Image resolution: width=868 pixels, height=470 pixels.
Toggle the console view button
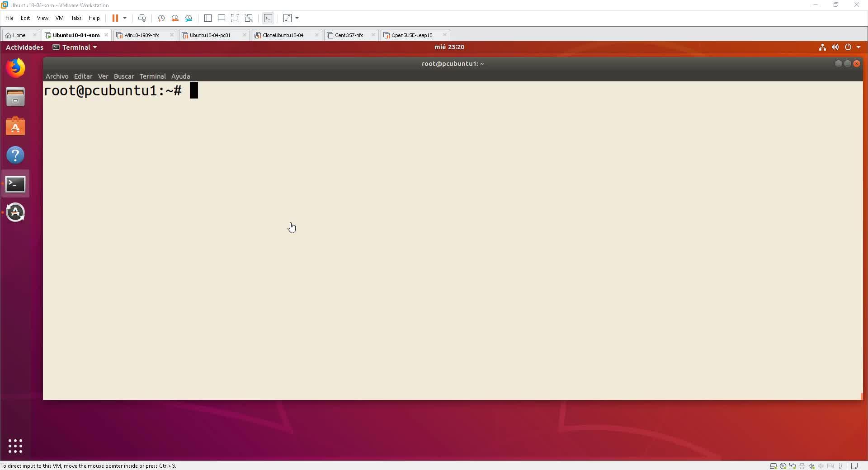point(268,18)
